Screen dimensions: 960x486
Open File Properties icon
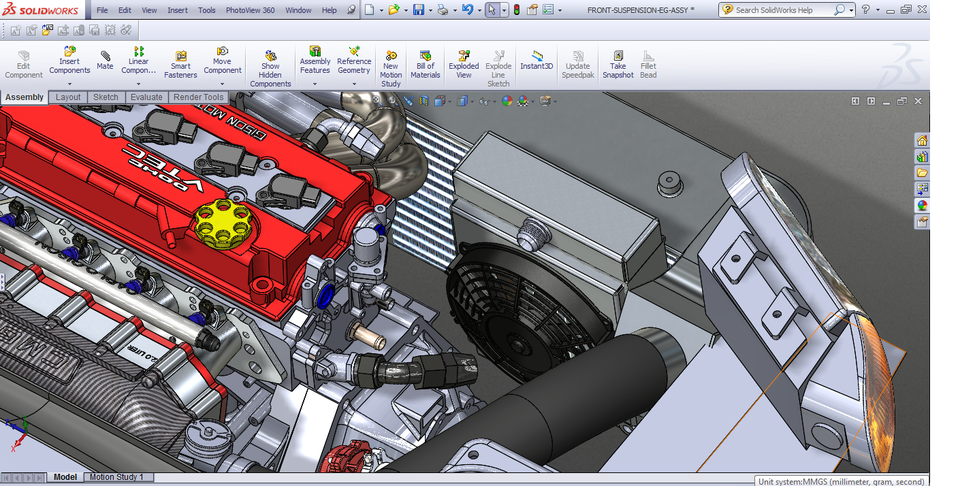pos(532,10)
